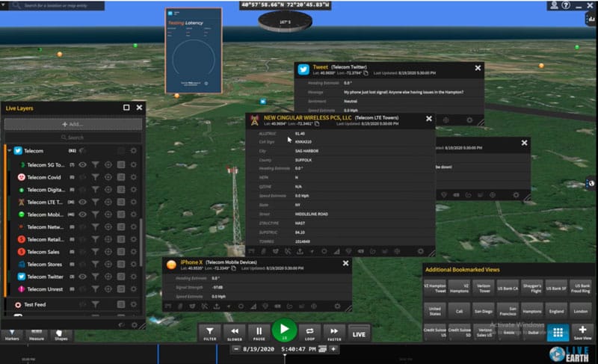Open the Verizon Tower bookmarked view
The height and width of the screenshot is (364, 598).
point(484,288)
